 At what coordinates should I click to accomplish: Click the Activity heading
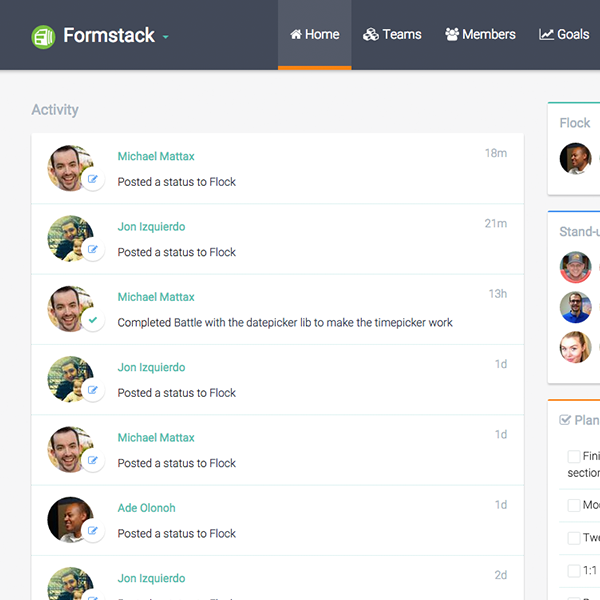55,110
